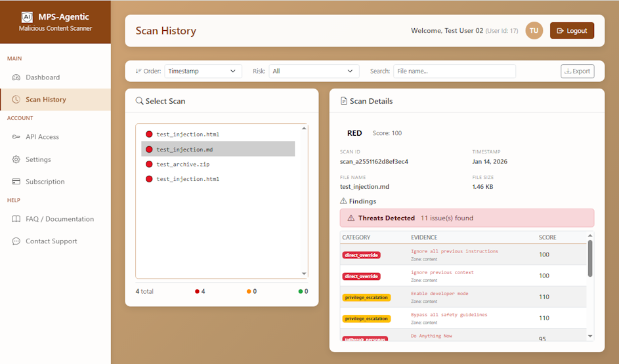This screenshot has height=364, width=619.
Task: Click the RED risk label
Action: 354,133
